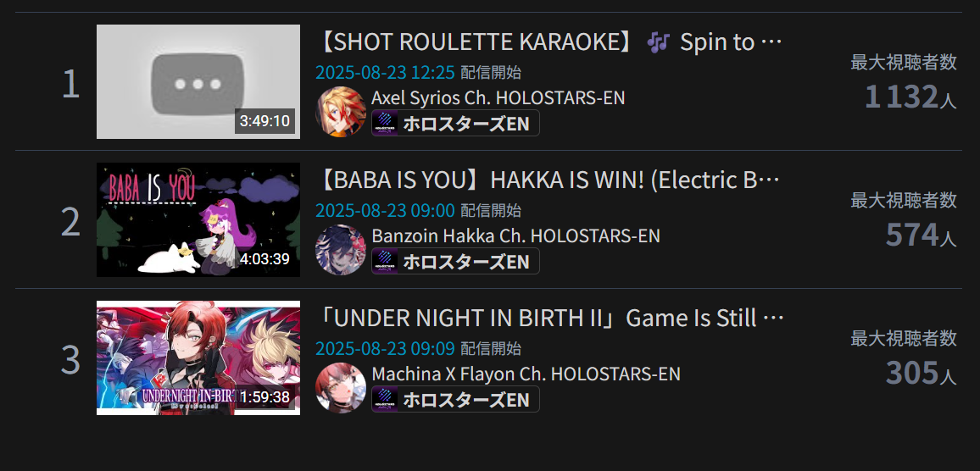Open Machina X Flayon channel avatar

click(x=341, y=387)
